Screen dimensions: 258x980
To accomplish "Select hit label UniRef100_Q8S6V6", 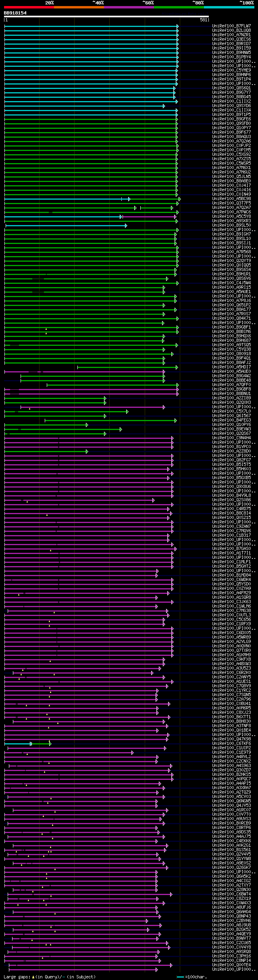I will click(231, 278).
